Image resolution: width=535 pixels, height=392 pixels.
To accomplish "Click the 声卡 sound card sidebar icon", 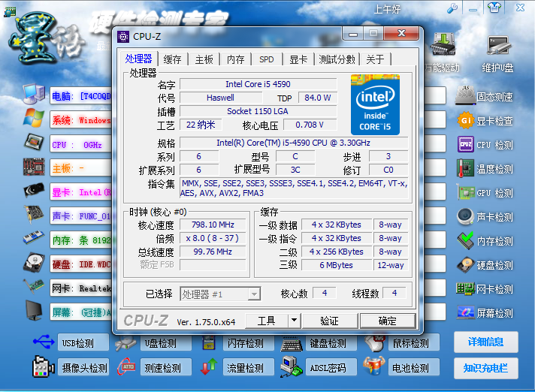I will coord(34,214).
